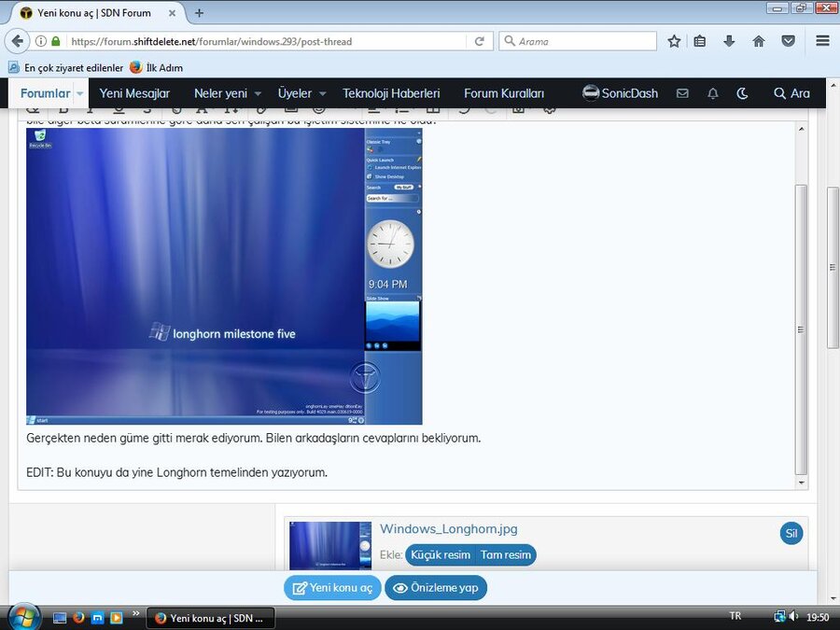Select the "Küçük resim" insert option
Viewport: 840px width, 630px height.
(440, 554)
